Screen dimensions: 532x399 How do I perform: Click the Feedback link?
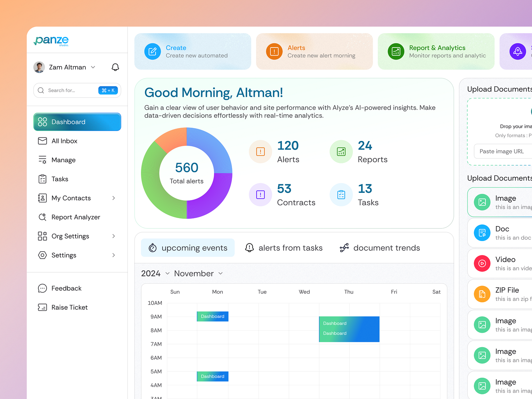pyautogui.click(x=66, y=288)
